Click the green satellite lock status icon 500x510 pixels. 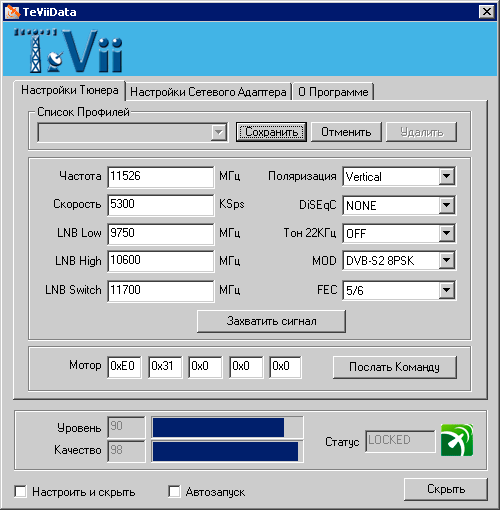(457, 440)
